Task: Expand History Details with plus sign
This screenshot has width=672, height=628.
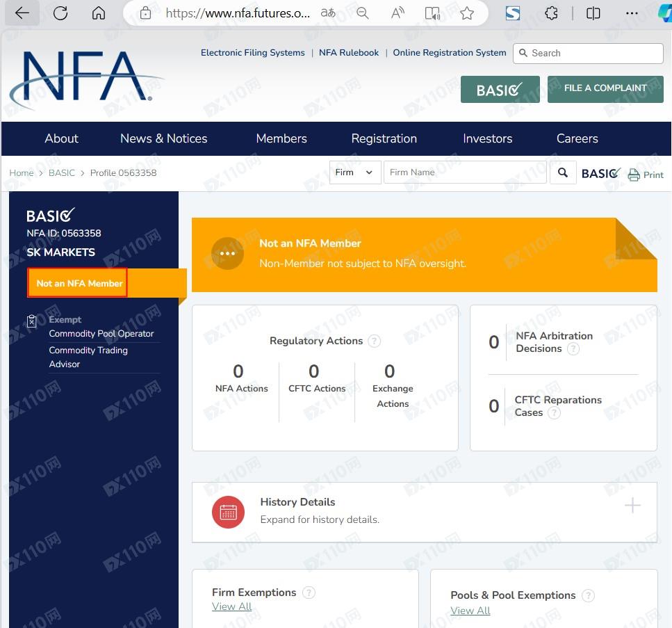Action: pyautogui.click(x=632, y=506)
